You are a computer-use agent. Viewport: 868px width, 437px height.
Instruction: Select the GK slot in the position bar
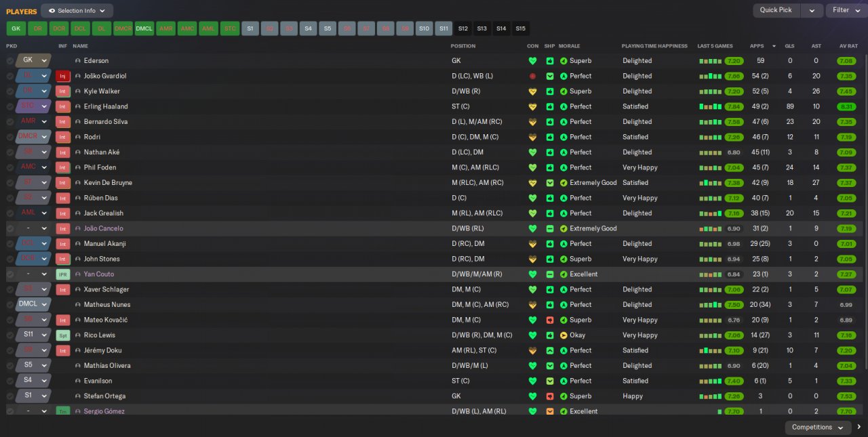(16, 28)
